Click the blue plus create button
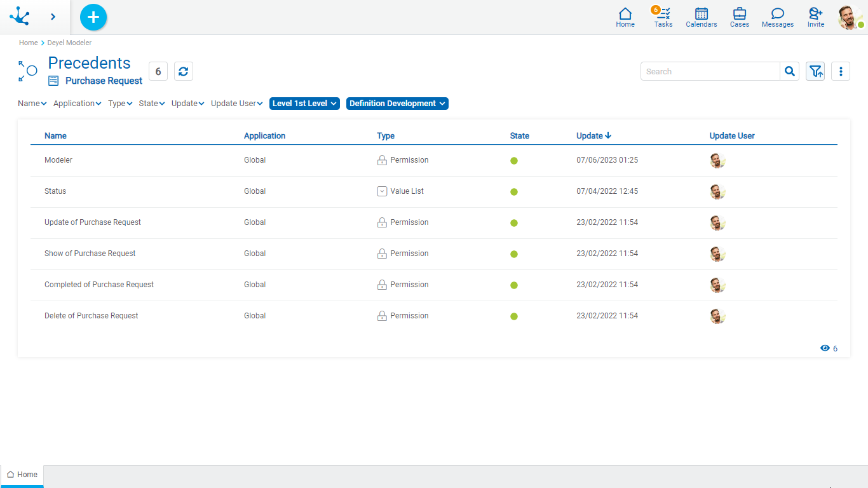 [x=93, y=17]
